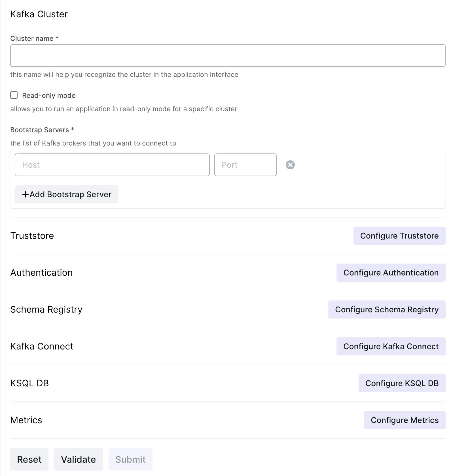Viewport: 453px width, 476px height.
Task: Click the "Truststore" section title
Action: tap(32, 236)
